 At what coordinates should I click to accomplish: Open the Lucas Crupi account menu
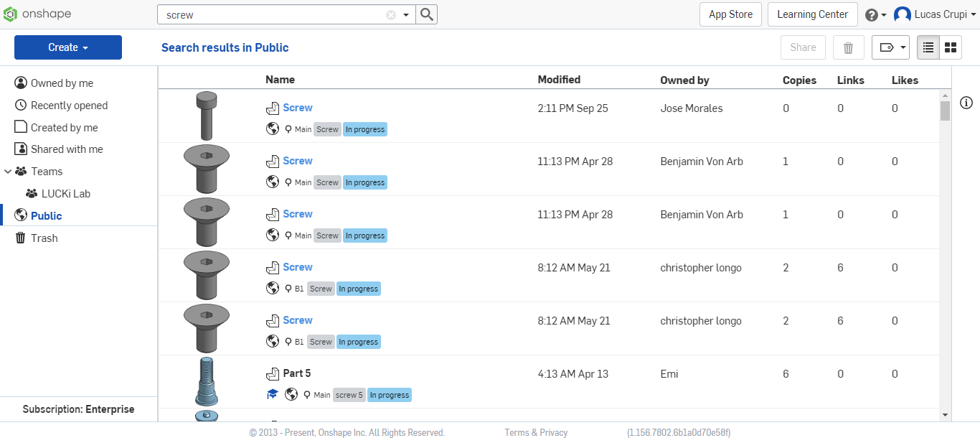pos(936,14)
